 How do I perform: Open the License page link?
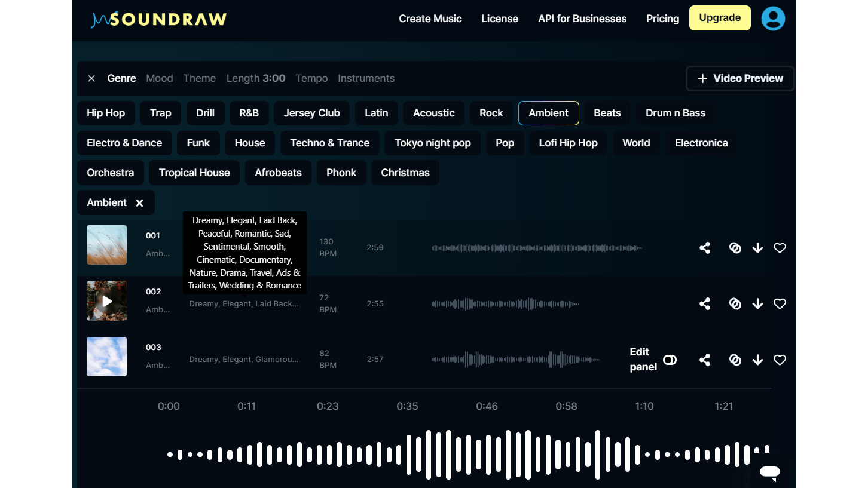[x=500, y=19]
